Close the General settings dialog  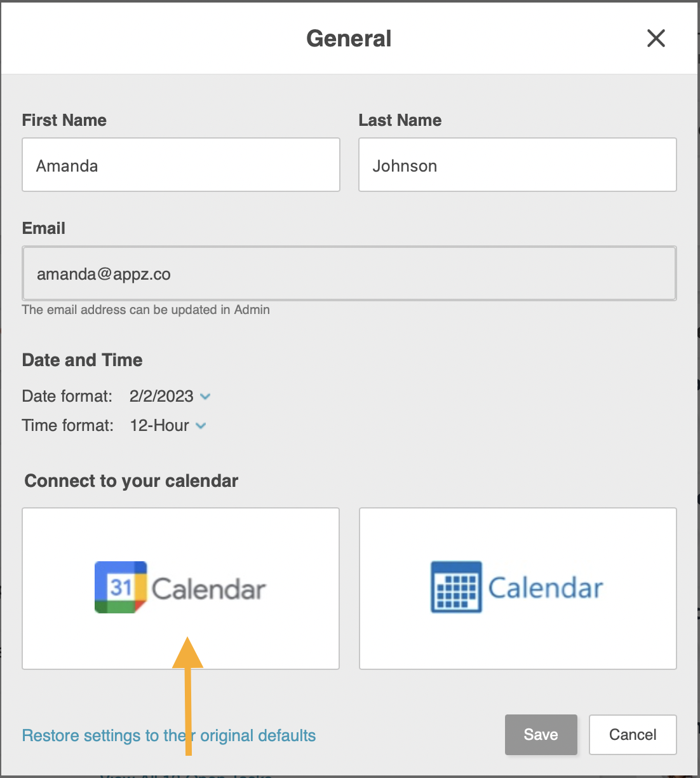tap(656, 38)
